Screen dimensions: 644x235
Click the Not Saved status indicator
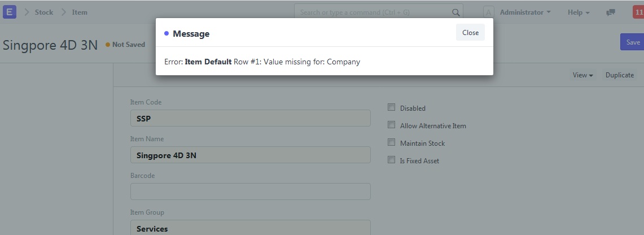pyautogui.click(x=125, y=45)
